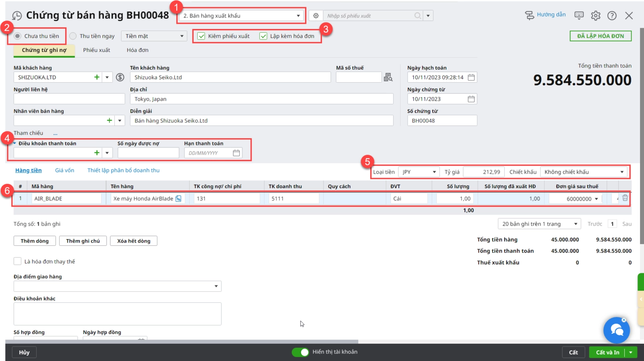The height and width of the screenshot is (361, 644).
Task: Open the Giá vốn tab
Action: (64, 170)
